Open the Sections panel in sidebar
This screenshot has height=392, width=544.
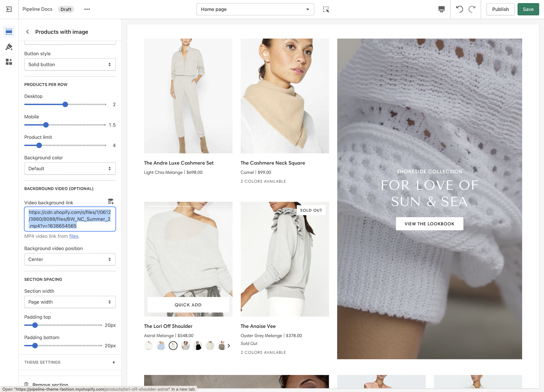(x=9, y=32)
